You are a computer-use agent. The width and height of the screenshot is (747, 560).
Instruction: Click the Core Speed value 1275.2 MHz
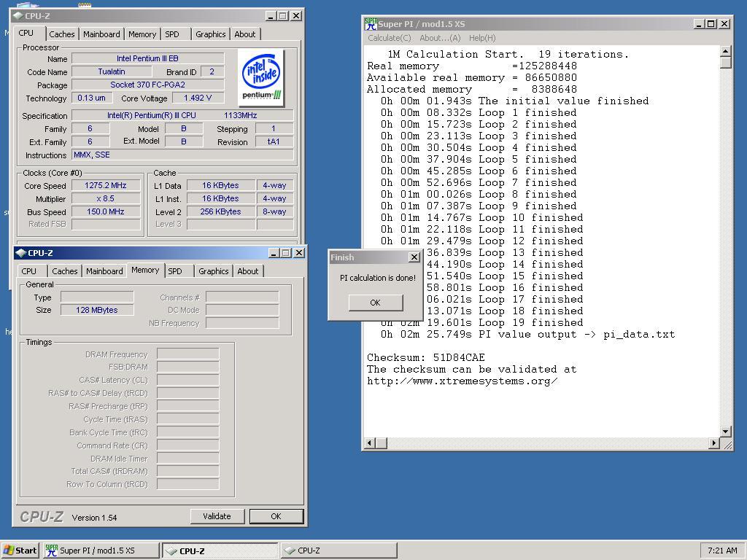(x=106, y=185)
